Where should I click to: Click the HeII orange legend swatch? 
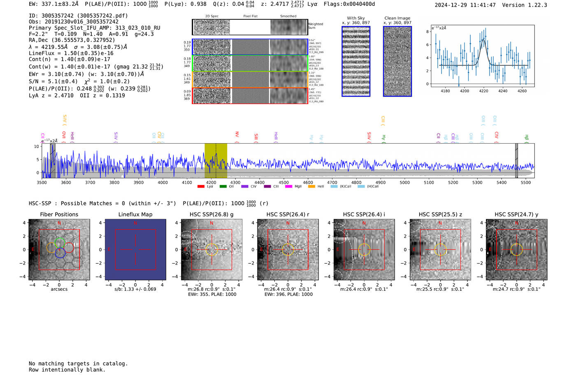click(311, 186)
